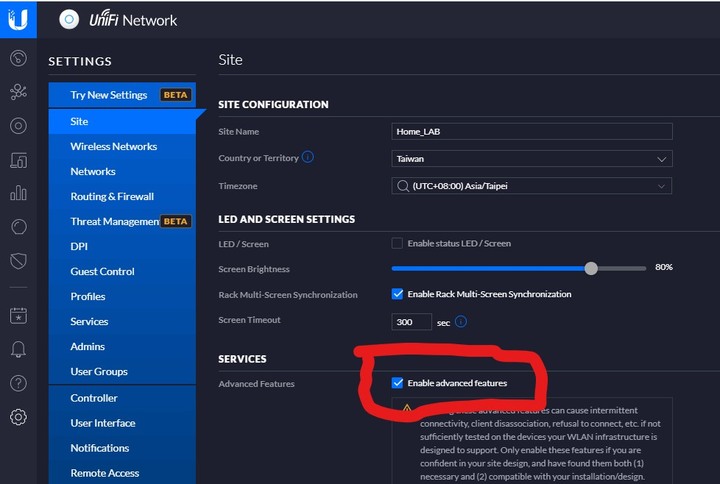Open Threat Management settings
This screenshot has width=720, height=484.
tap(123, 221)
